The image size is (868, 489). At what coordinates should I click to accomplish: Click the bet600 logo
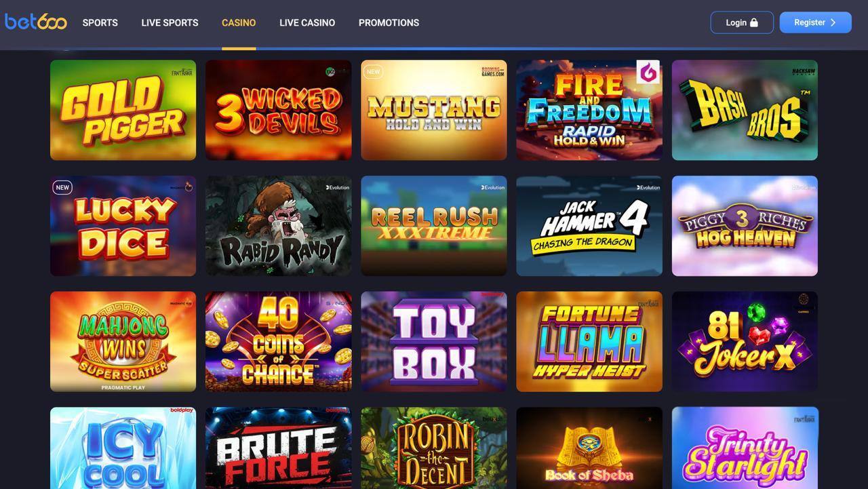click(x=36, y=22)
